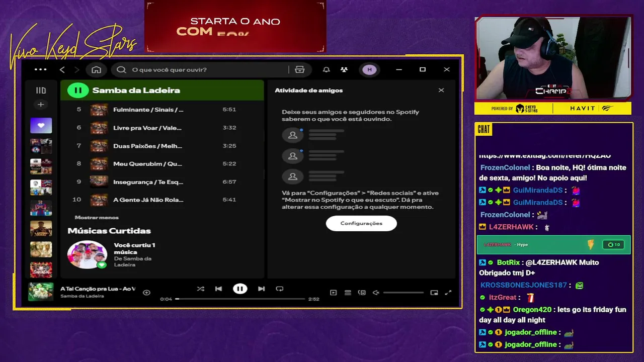Minimize the Spotify window
Image resolution: width=644 pixels, height=362 pixels.
tap(399, 69)
